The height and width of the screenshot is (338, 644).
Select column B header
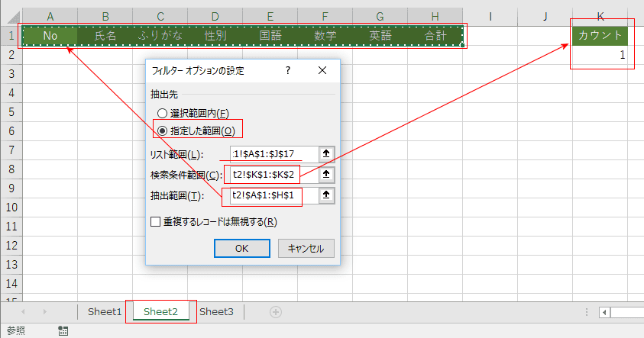(105, 17)
